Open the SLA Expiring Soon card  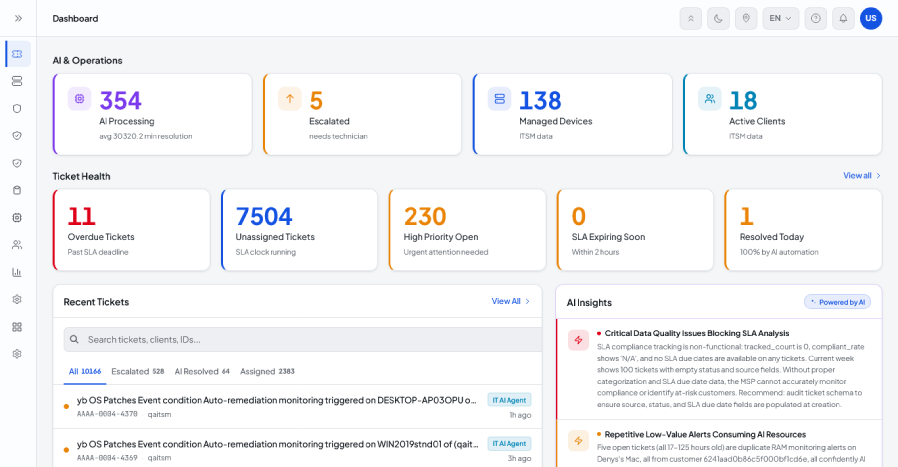tap(635, 230)
